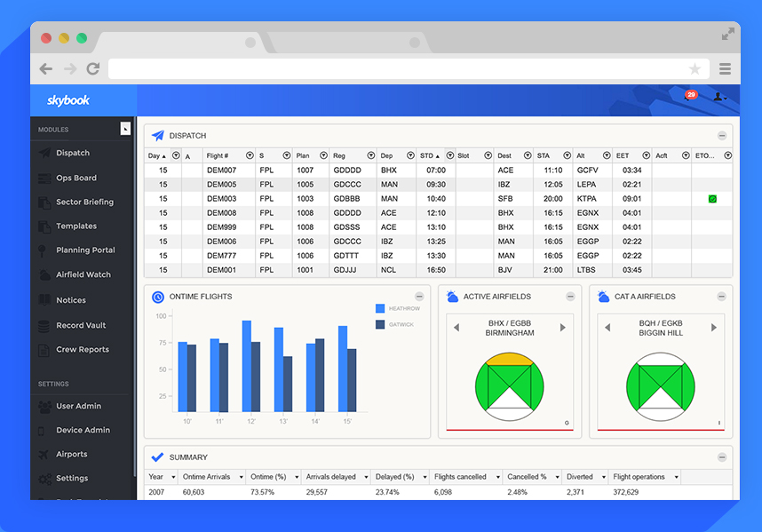Viewport: 762px width, 532px height.
Task: Open the browser hamburger menu
Action: 725,69
